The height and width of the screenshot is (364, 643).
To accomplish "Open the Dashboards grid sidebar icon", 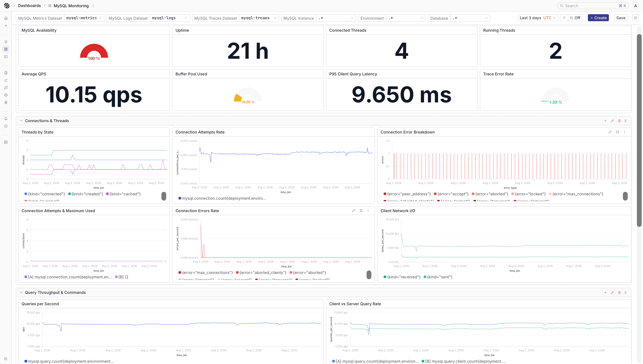I will click(x=6, y=49).
